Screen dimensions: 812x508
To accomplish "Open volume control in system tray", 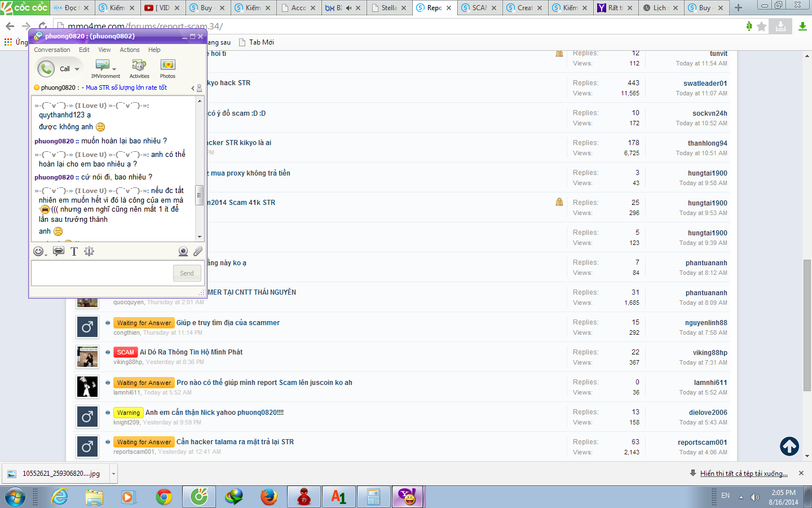I will coord(755,497).
